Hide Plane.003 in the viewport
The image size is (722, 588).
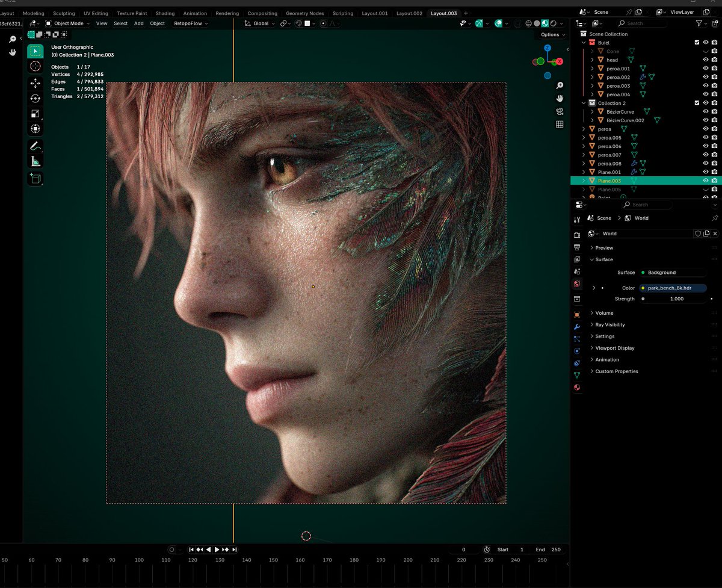pyautogui.click(x=706, y=181)
